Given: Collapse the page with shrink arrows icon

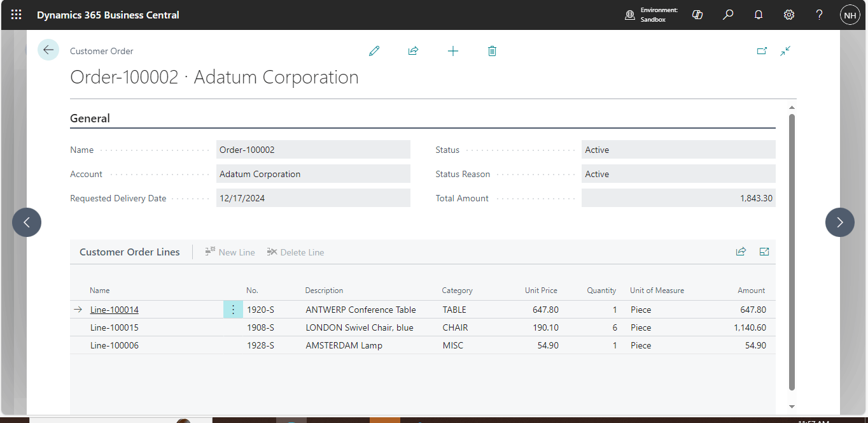Looking at the screenshot, I should pyautogui.click(x=785, y=51).
